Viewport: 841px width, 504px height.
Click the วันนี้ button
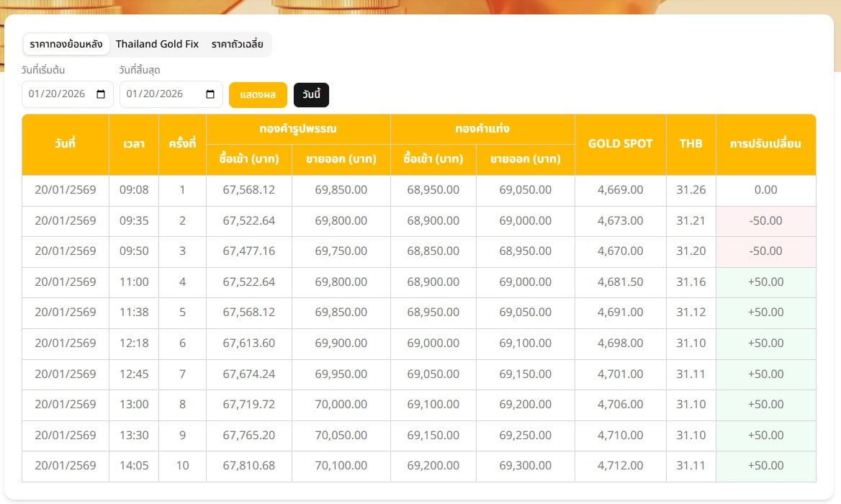click(x=311, y=94)
